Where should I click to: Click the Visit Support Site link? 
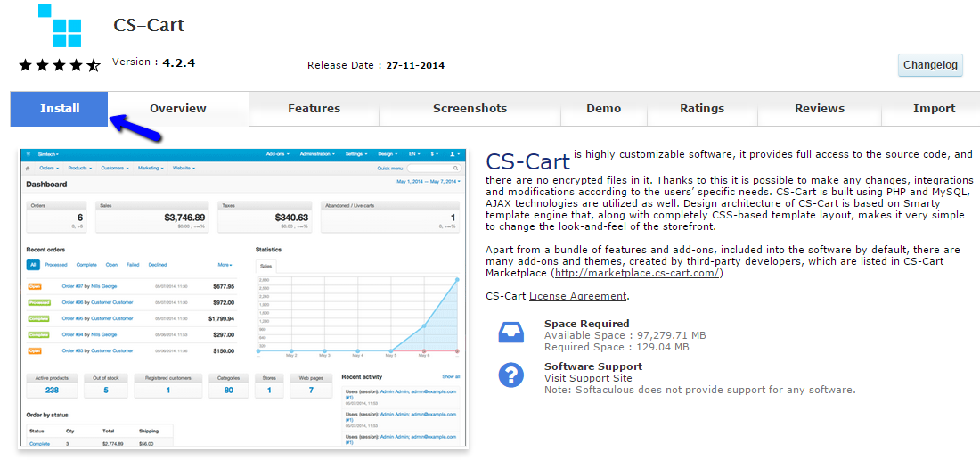click(x=588, y=378)
